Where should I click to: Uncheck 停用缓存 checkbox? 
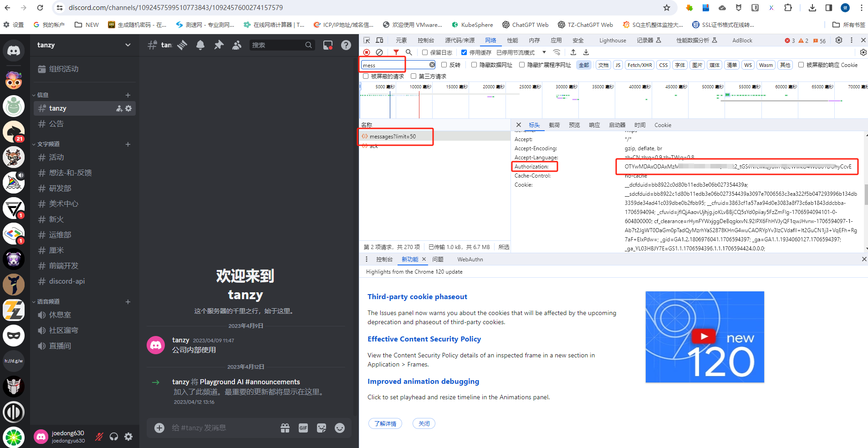pos(464,52)
